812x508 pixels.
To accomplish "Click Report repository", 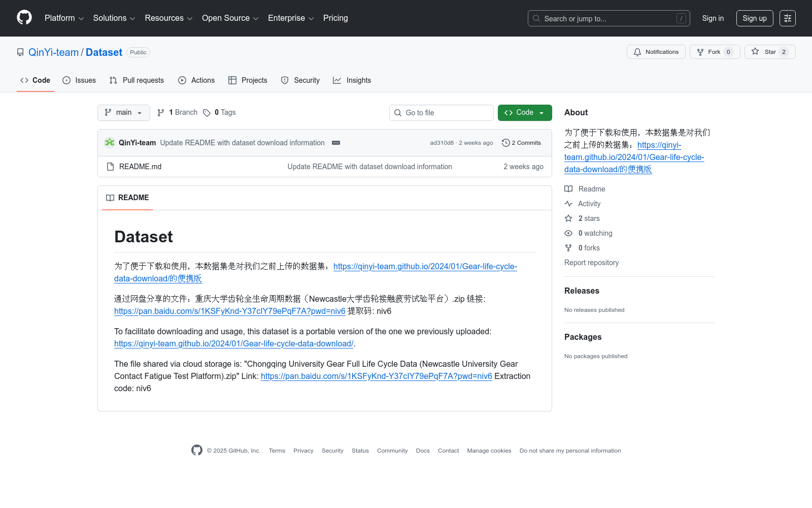I will (x=591, y=263).
